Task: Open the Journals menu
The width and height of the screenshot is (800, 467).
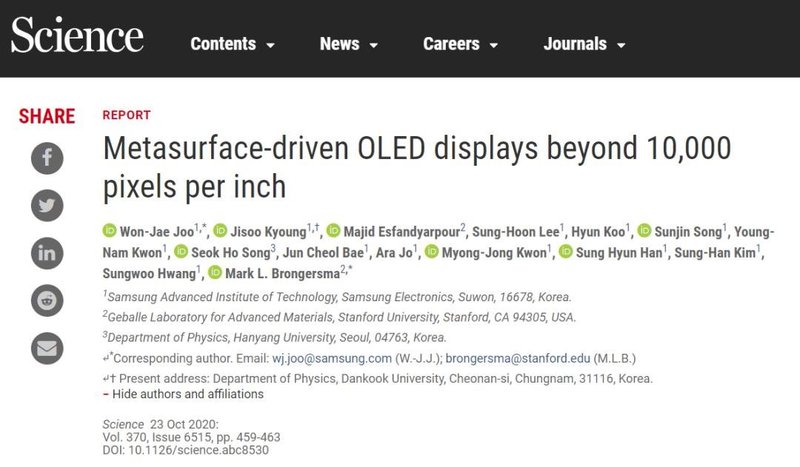Action: click(x=584, y=45)
